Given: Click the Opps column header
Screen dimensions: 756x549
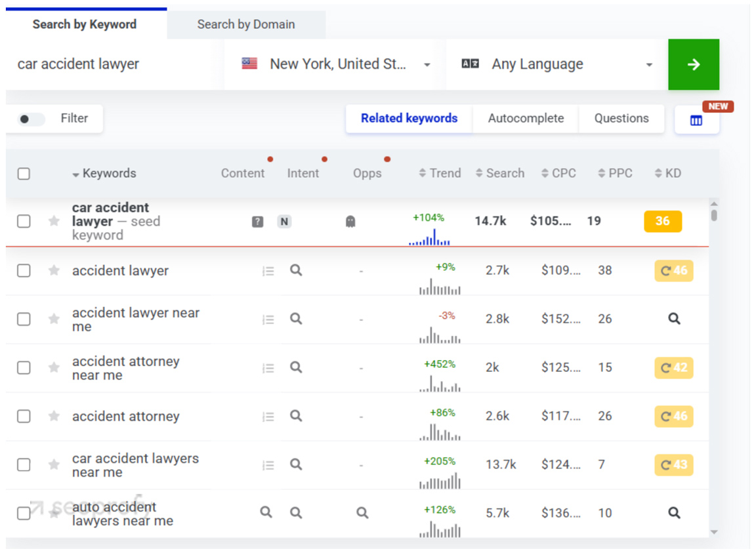Looking at the screenshot, I should (x=367, y=173).
